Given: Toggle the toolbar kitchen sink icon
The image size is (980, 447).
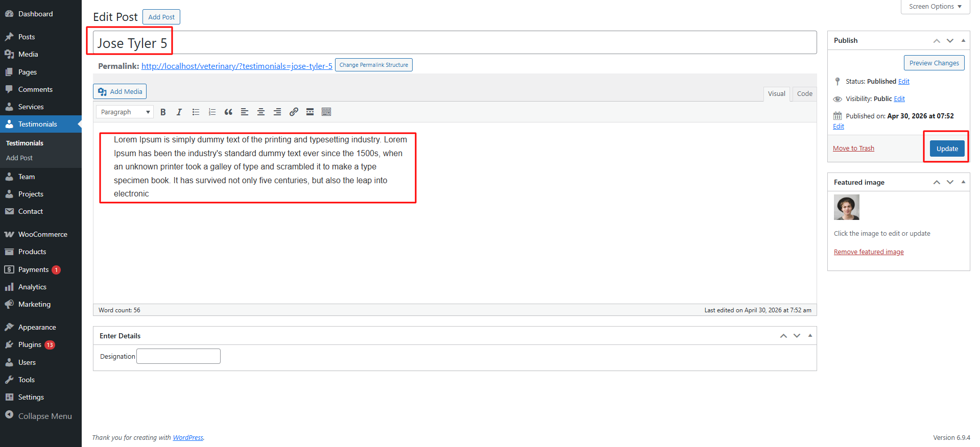Looking at the screenshot, I should tap(326, 112).
